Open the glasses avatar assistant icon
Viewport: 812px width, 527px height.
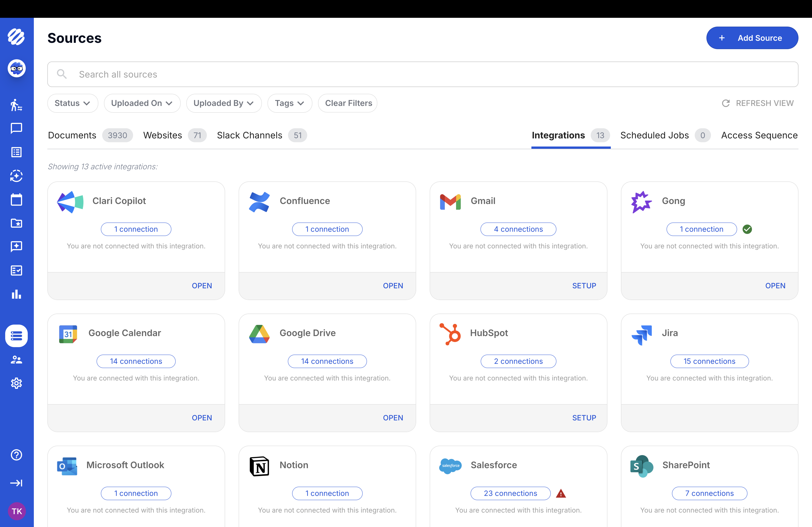click(16, 69)
